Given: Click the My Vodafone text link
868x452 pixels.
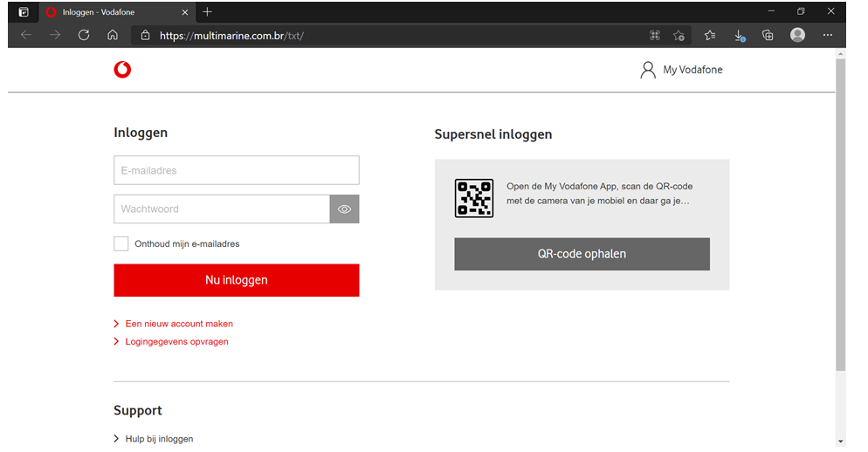Looking at the screenshot, I should [692, 70].
